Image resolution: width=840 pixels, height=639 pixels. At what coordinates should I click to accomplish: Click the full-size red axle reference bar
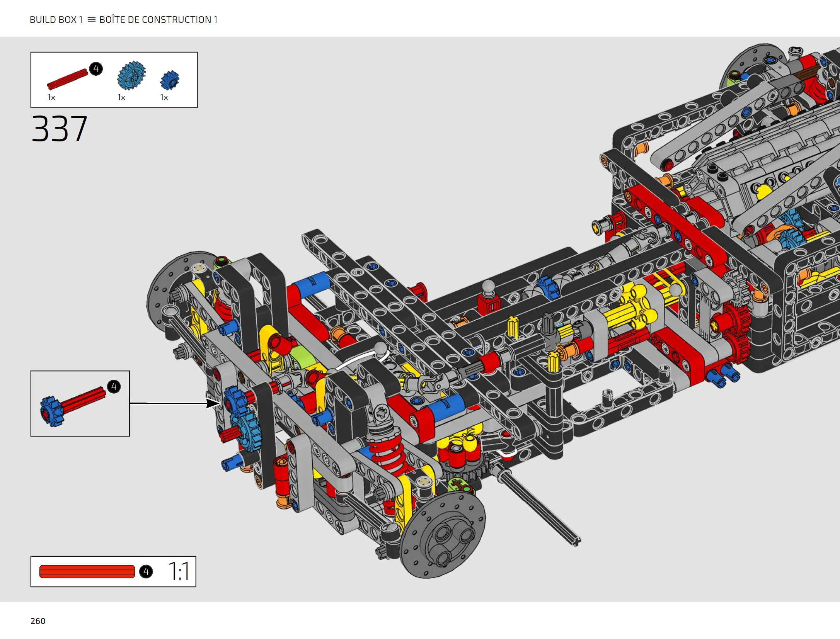tap(87, 571)
